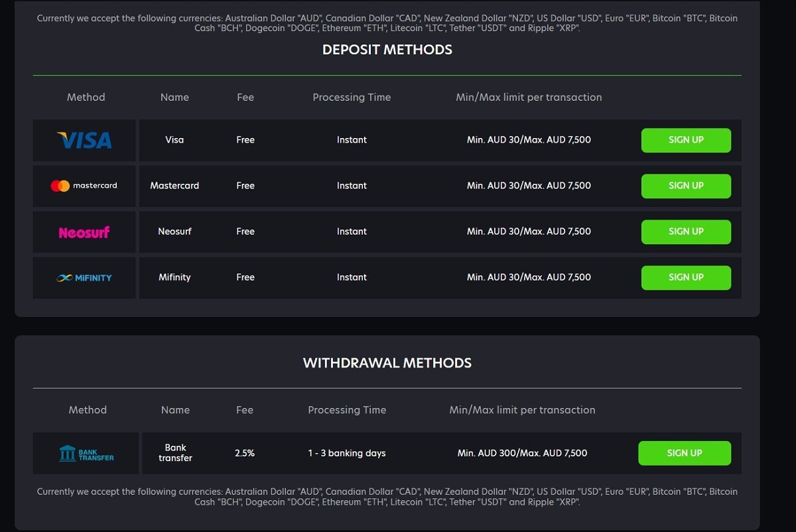This screenshot has height=532, width=796.
Task: Click the 'Visa' name cell
Action: click(174, 140)
